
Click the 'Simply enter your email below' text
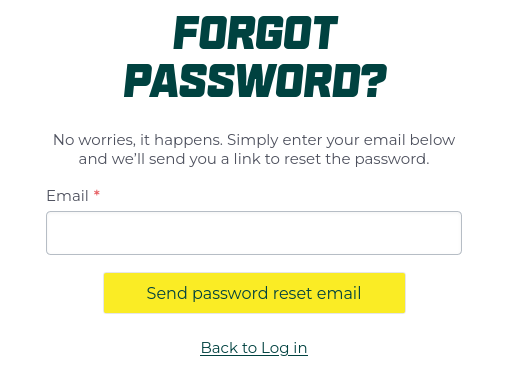pos(341,140)
